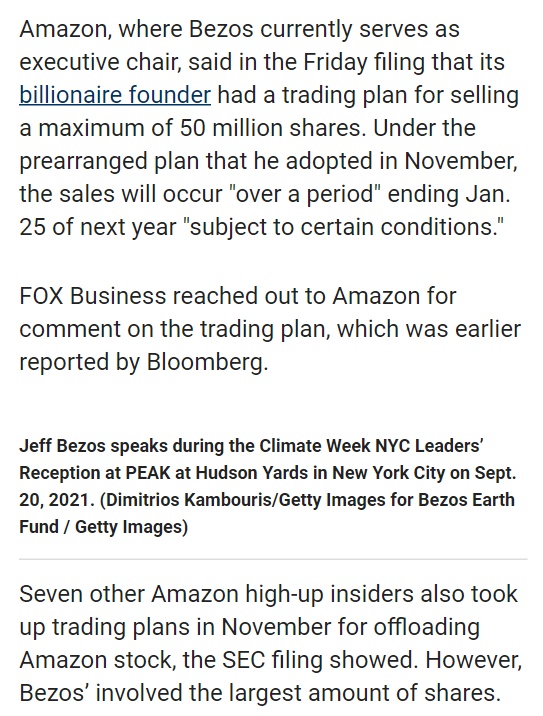Click the photo caption beginning 'Jeff Bezos speaks'

[268, 486]
